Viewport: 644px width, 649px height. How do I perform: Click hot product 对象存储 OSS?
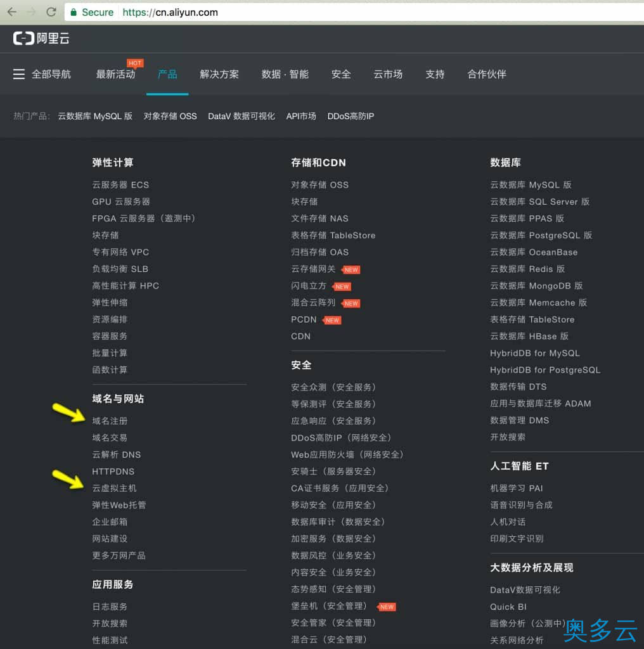pos(170,117)
